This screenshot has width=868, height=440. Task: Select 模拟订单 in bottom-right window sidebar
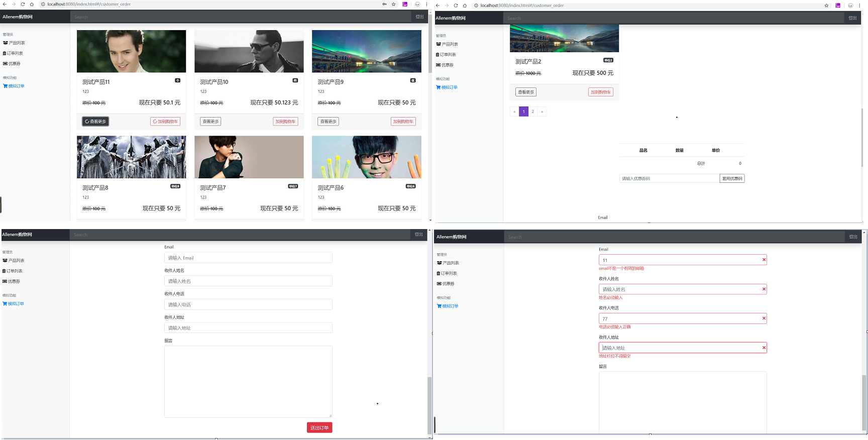click(448, 306)
